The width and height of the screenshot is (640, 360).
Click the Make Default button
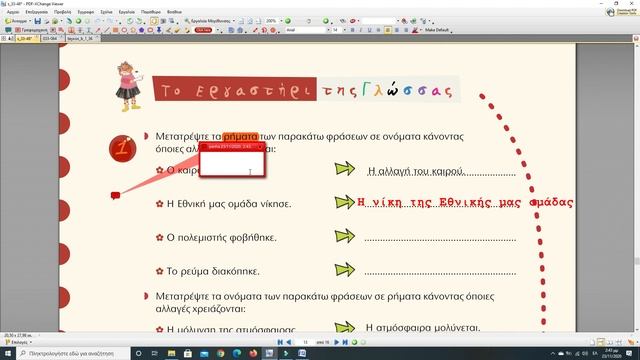click(x=437, y=30)
